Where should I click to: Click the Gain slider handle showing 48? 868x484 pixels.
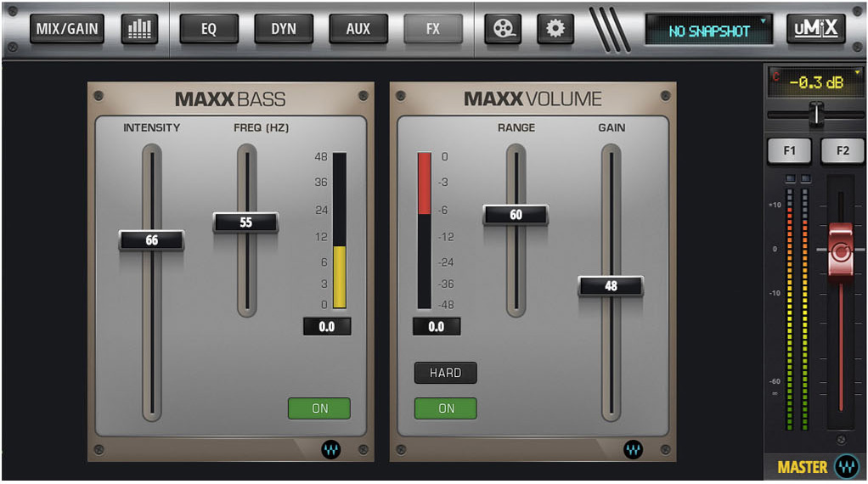611,286
